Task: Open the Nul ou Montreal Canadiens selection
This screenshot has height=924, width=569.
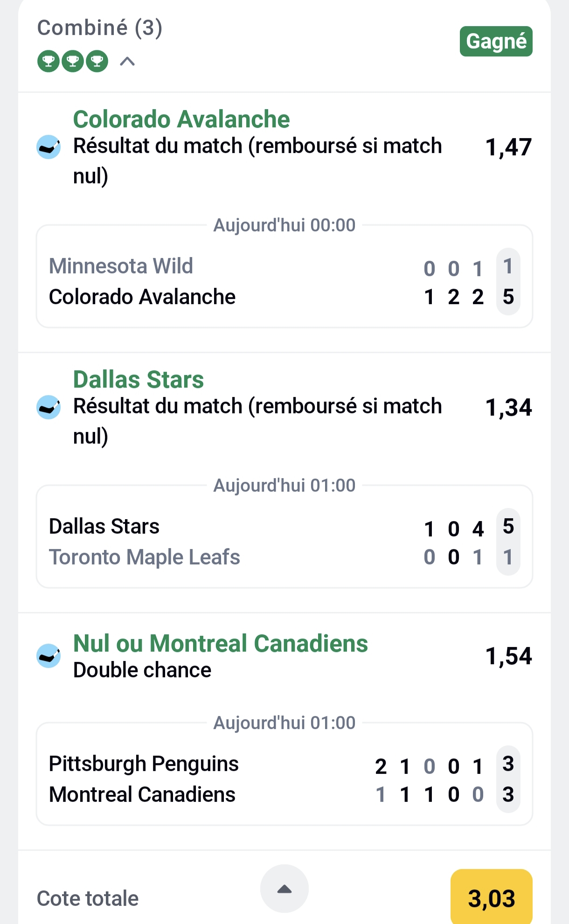Action: 220,644
